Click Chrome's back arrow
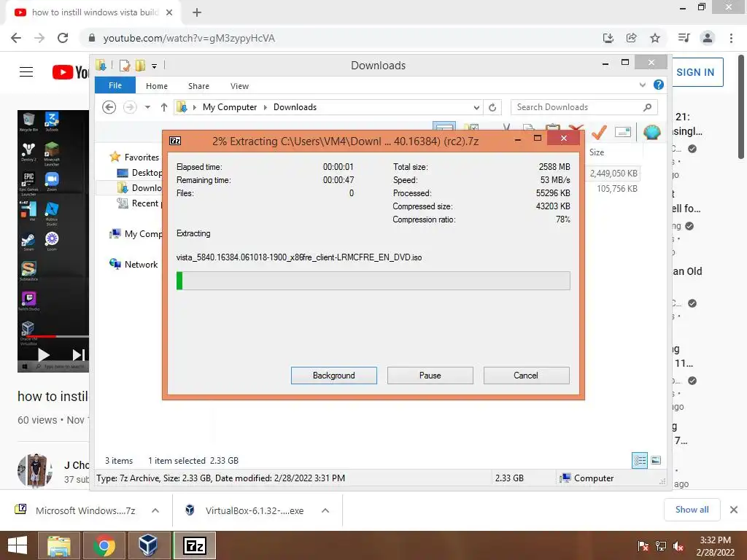The image size is (747, 560). tap(16, 38)
